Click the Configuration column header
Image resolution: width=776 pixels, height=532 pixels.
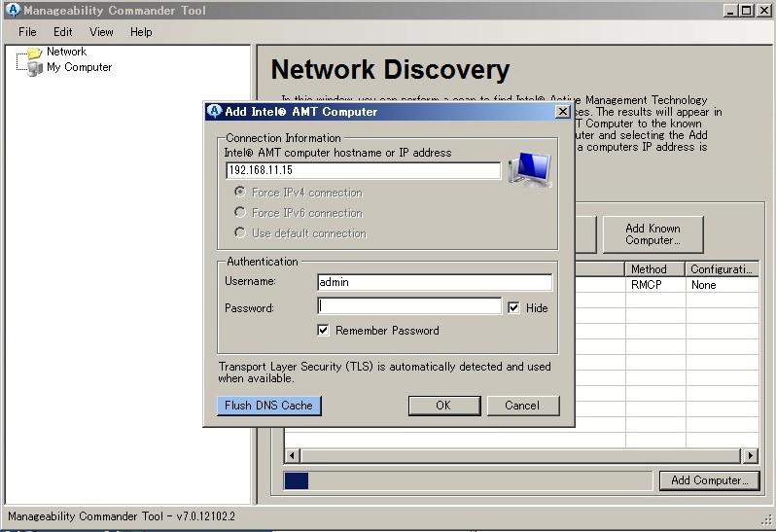point(722,269)
